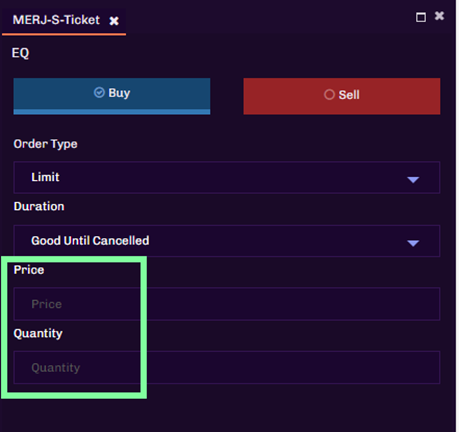
Task: Open the Good Until Cancelled duration dropdown
Action: 227,241
